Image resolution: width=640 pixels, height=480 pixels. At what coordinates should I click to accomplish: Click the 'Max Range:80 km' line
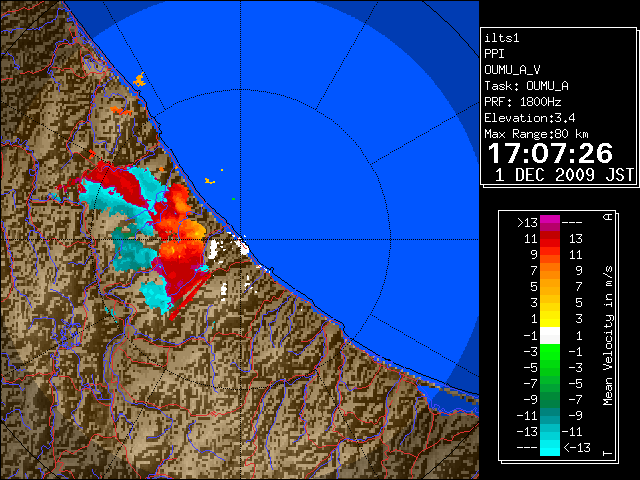(536, 134)
